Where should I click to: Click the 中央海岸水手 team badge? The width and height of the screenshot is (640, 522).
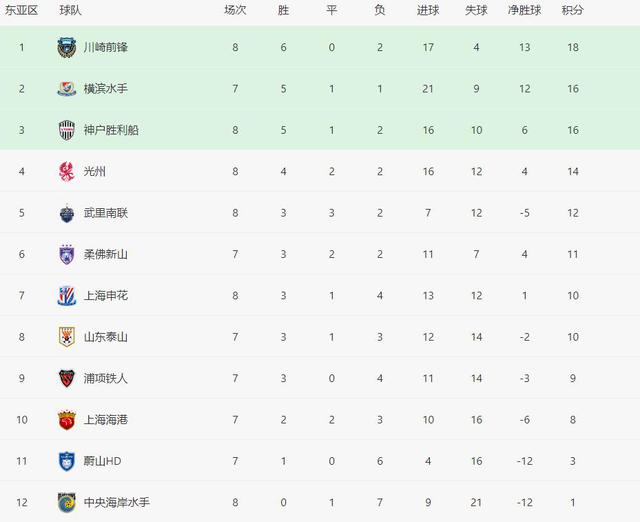coord(67,502)
